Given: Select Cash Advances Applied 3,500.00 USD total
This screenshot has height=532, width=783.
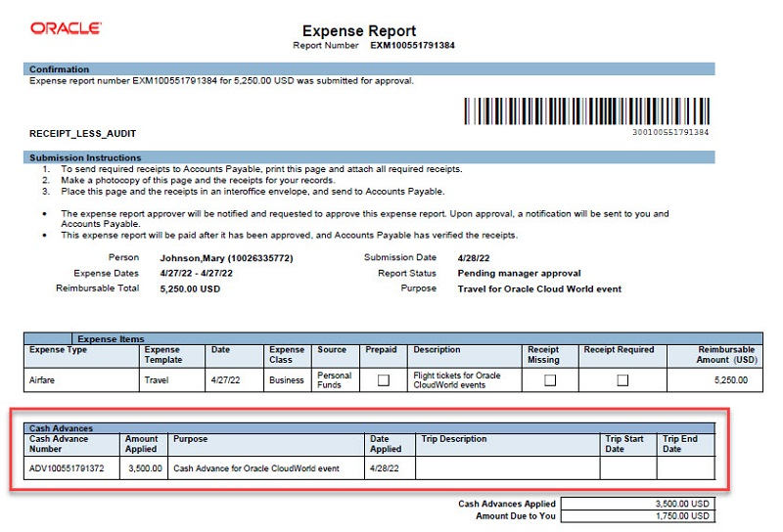Looking at the screenshot, I should [x=638, y=504].
